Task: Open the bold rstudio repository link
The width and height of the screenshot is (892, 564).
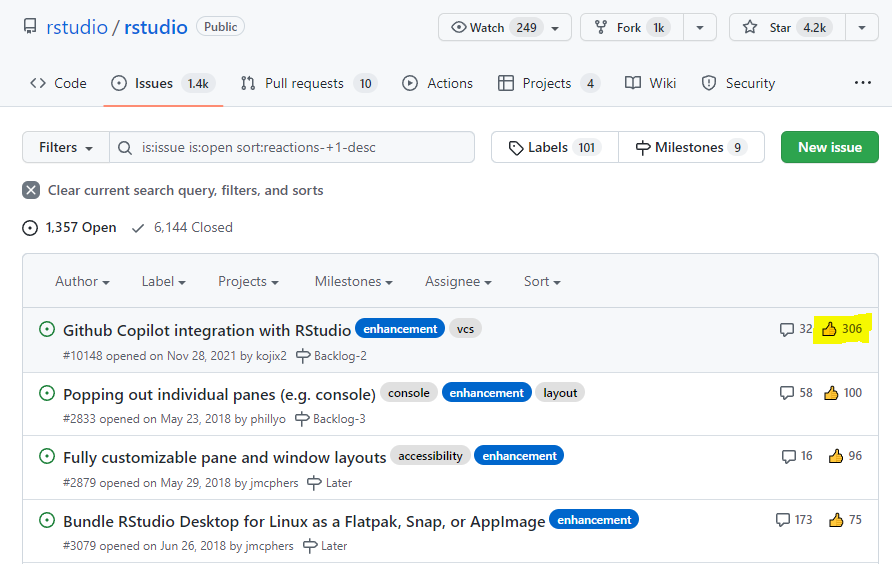Action: tap(156, 27)
